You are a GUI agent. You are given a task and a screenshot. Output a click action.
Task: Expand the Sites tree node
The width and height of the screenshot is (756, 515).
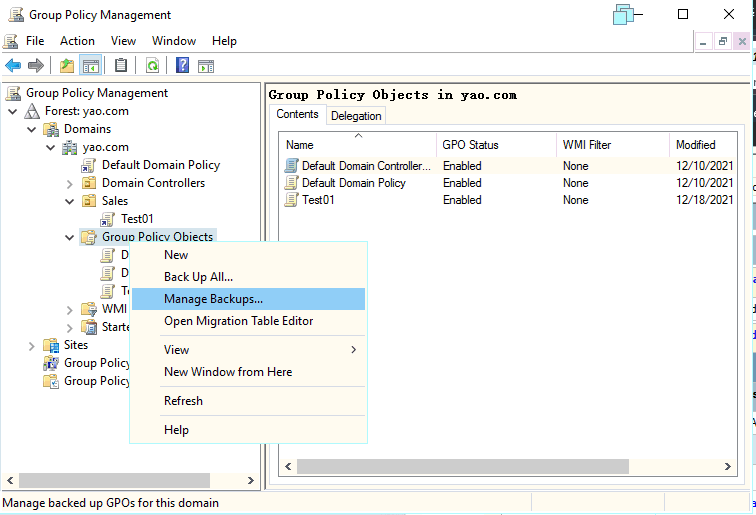pyautogui.click(x=31, y=346)
